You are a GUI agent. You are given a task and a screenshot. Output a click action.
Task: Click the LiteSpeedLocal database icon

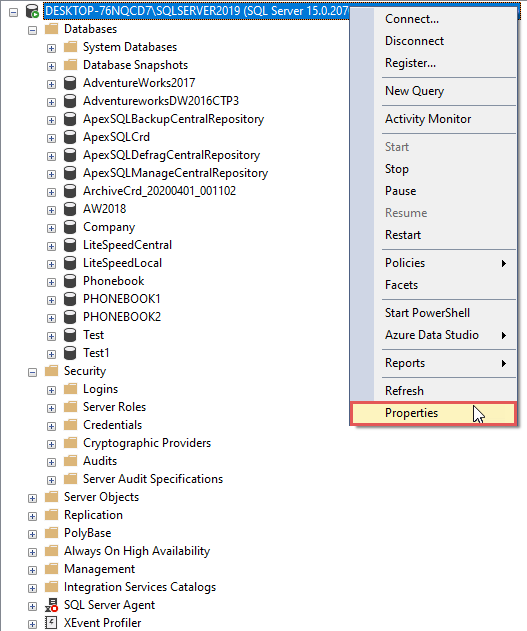[x=70, y=263]
